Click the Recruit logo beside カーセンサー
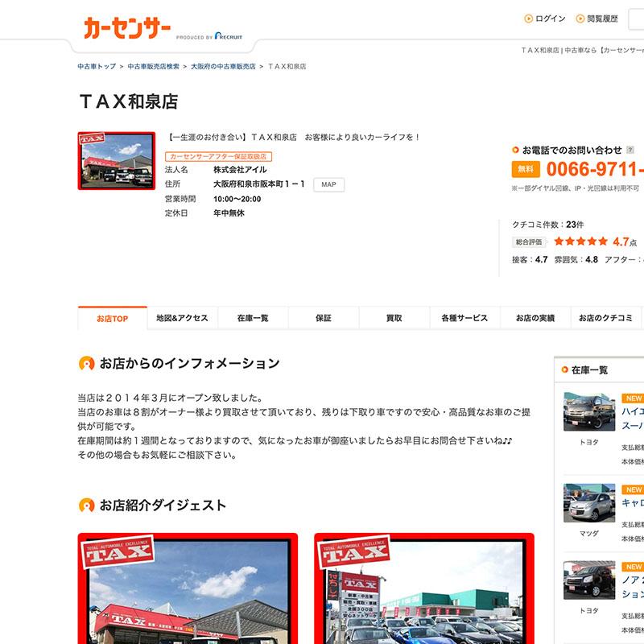 pyautogui.click(x=229, y=35)
